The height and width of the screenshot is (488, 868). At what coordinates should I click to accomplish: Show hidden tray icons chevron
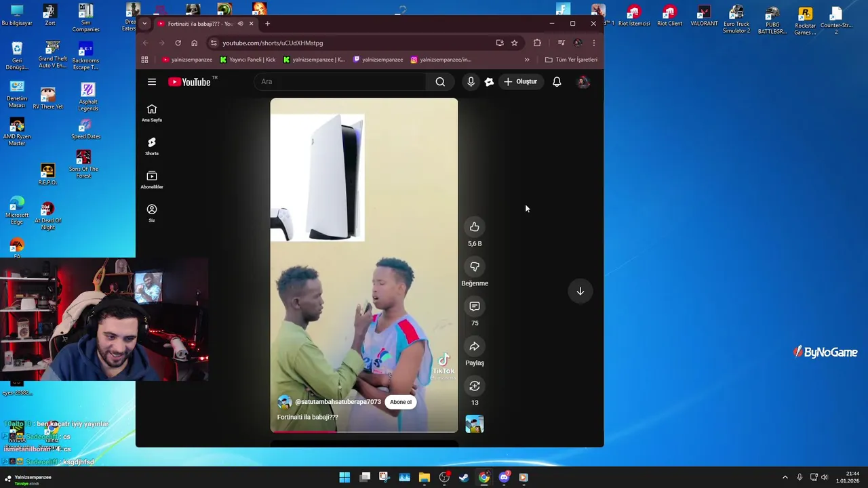[x=785, y=477]
